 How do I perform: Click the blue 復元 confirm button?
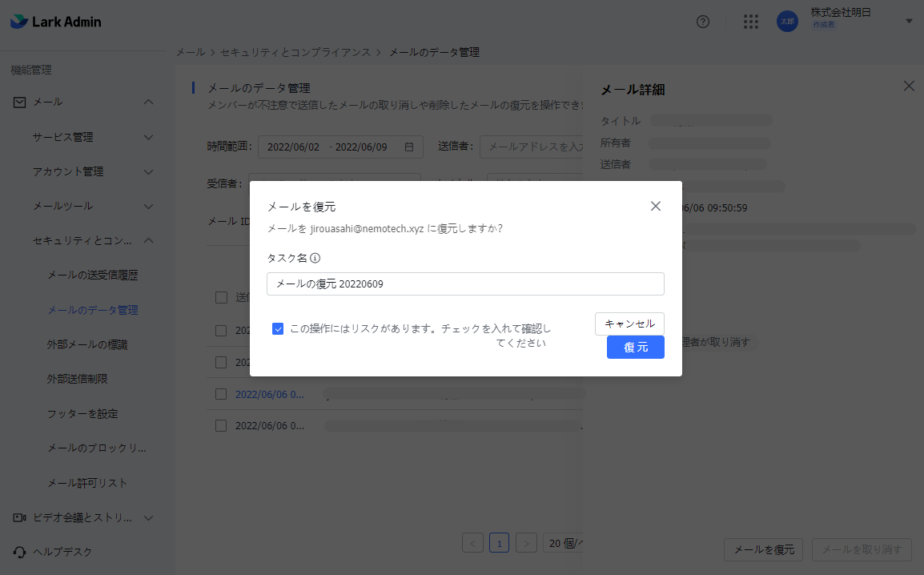pyautogui.click(x=635, y=347)
